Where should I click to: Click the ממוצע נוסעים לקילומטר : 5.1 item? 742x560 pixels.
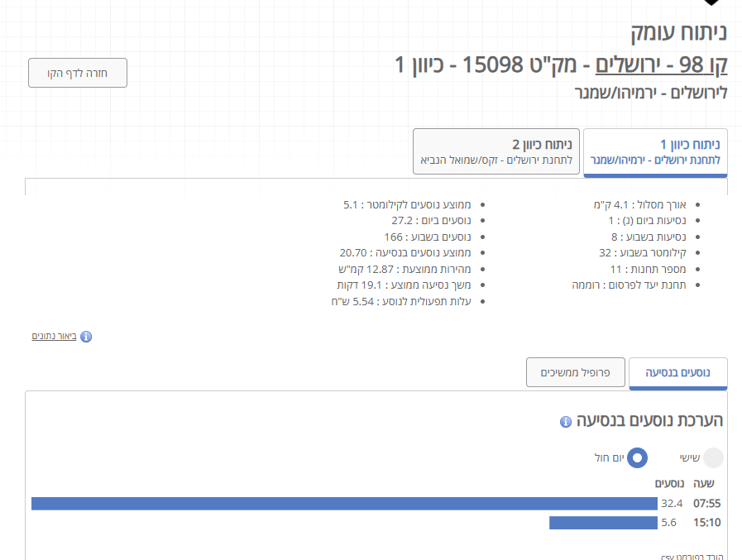[x=407, y=205]
